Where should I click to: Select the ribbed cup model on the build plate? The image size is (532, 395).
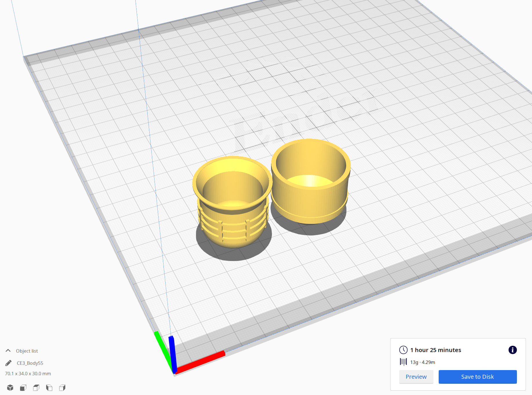(232, 202)
